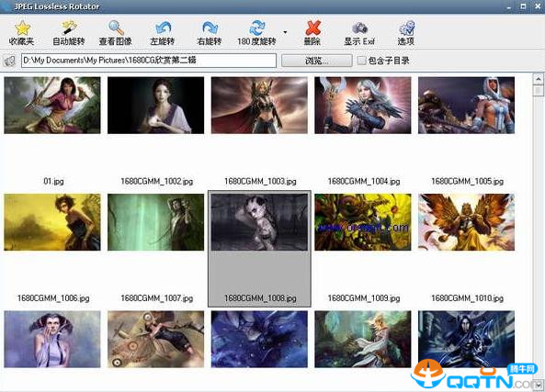Select the dark blue swirling thumbnail in bottom row
This screenshot has height=392, width=545.
[259, 340]
